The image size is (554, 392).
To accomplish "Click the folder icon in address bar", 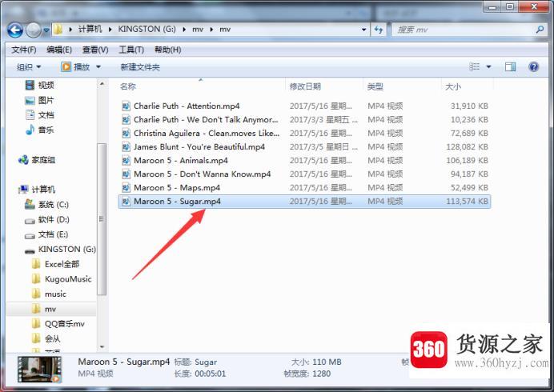I will click(x=58, y=30).
